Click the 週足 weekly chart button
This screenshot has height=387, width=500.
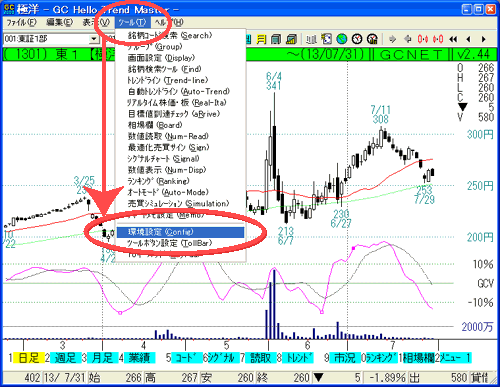pos(65,358)
